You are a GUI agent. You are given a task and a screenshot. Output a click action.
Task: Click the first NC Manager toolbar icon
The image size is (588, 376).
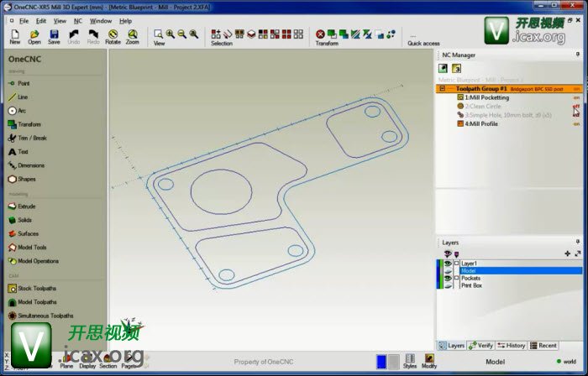[443, 69]
